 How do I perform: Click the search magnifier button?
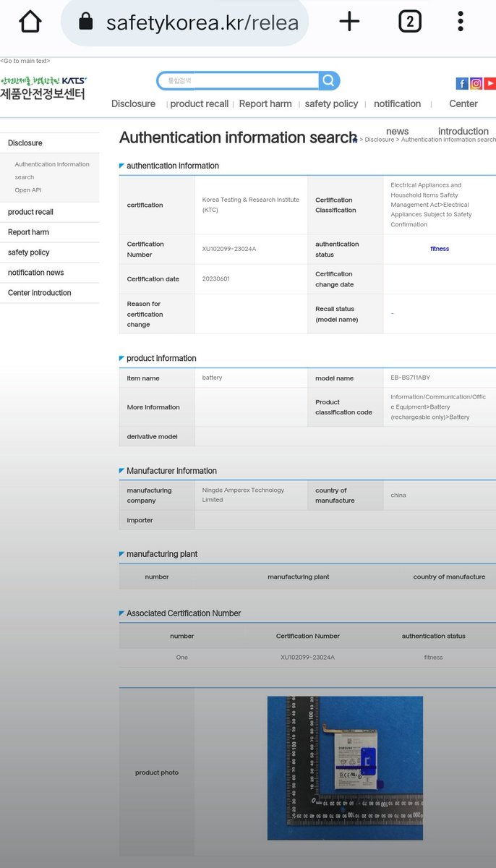329,80
